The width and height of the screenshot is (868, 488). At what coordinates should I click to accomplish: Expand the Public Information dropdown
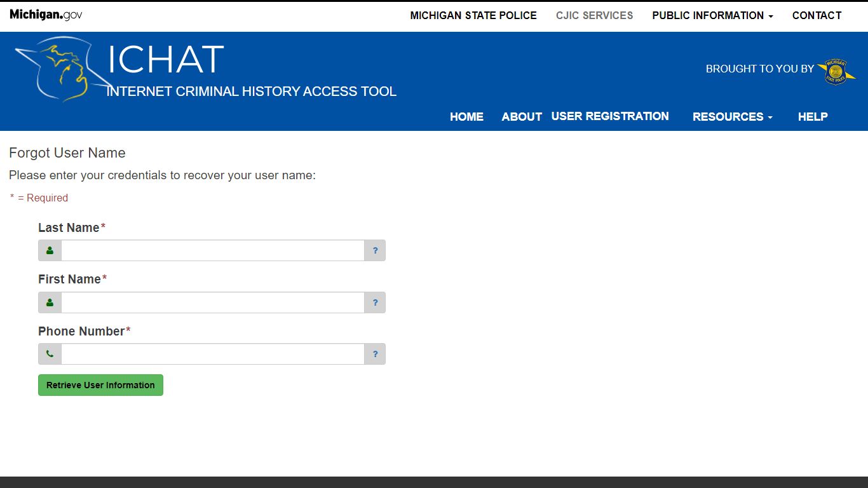pyautogui.click(x=712, y=15)
